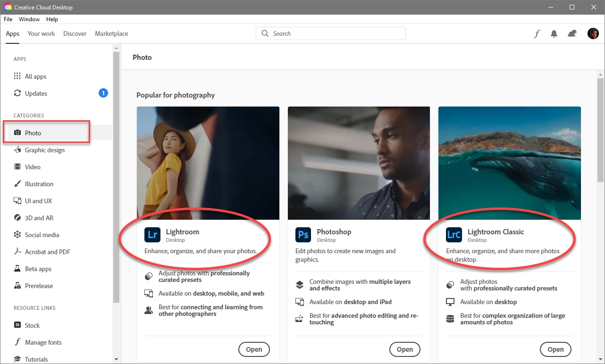Click the Lightroom Classic title text
This screenshot has width=605, height=364.
click(x=496, y=232)
